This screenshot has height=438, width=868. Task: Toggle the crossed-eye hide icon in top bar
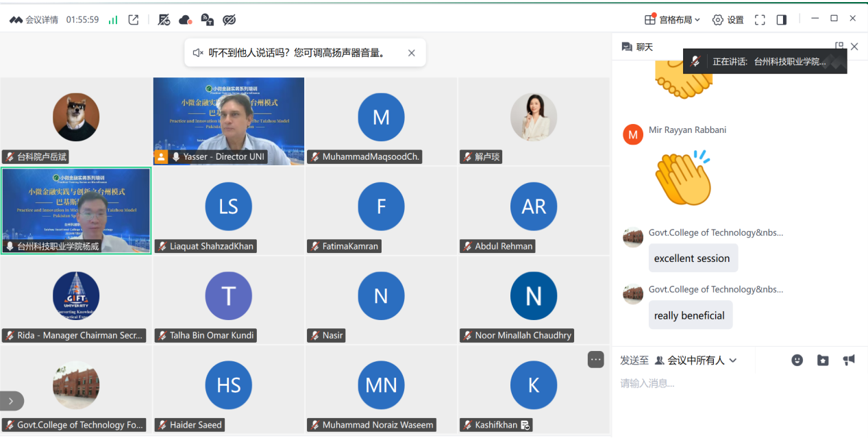pyautogui.click(x=230, y=20)
